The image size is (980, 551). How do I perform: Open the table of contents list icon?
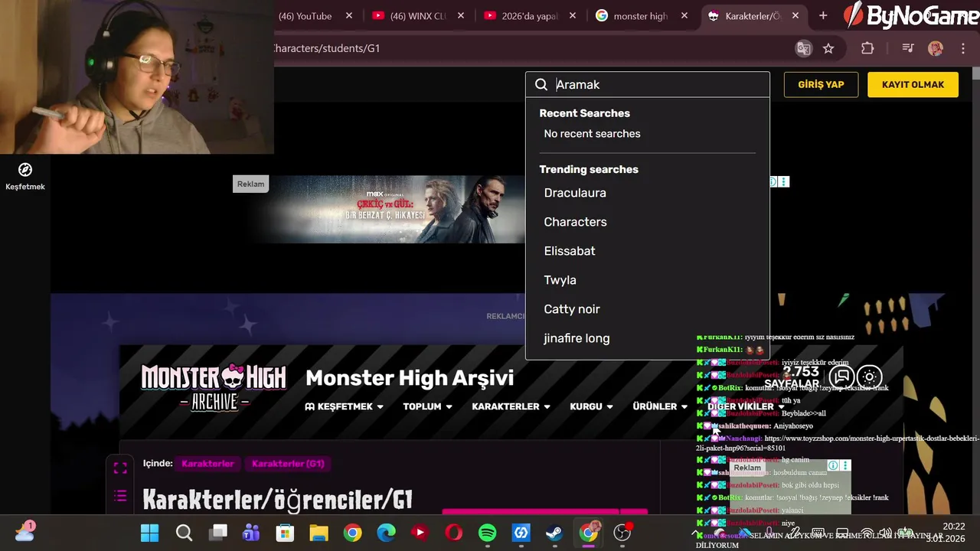pos(120,496)
